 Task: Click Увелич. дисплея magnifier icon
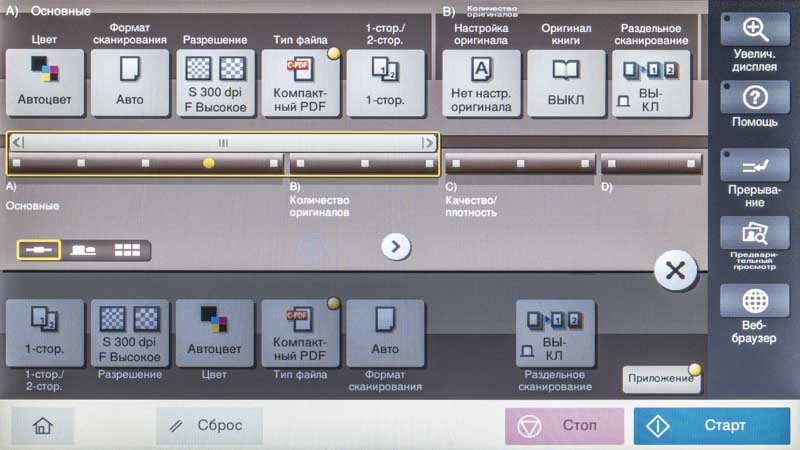[755, 29]
